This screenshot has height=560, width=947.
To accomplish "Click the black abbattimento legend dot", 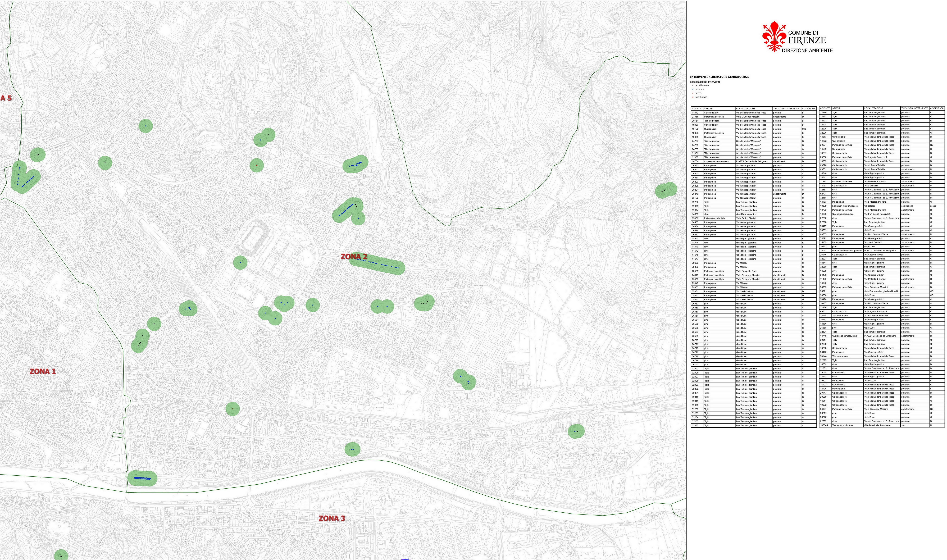I will pyautogui.click(x=693, y=85).
